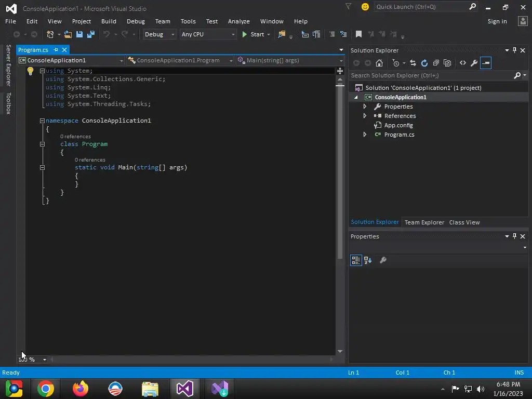
Task: Open the Any CPU platform dropdown
Action: click(x=208, y=34)
